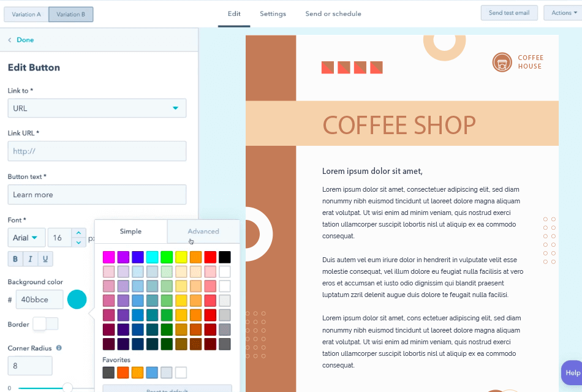Choose the white swatch under Favorites
Viewport: 582px width, 392px height.
[181, 372]
